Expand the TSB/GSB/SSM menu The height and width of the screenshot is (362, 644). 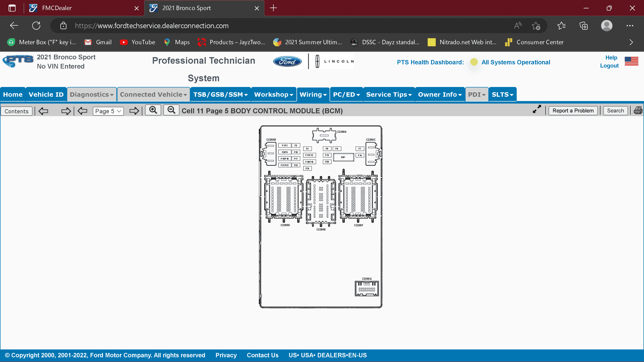(220, 94)
